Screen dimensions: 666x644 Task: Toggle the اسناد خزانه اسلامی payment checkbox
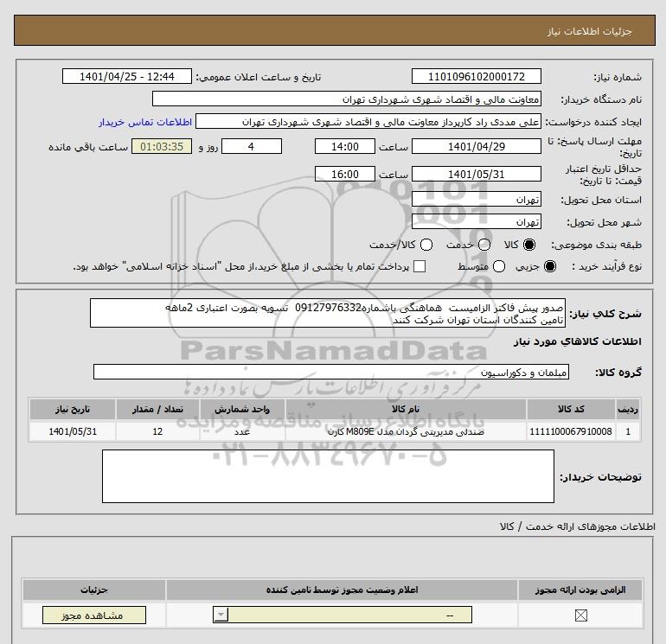coord(419,266)
